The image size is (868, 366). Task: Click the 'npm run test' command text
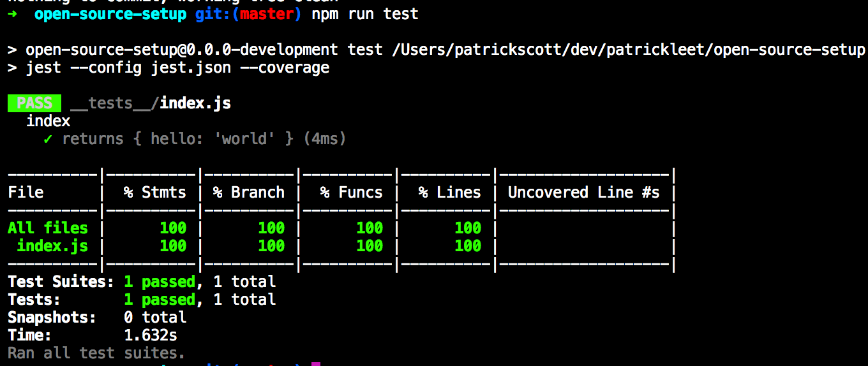pyautogui.click(x=365, y=14)
